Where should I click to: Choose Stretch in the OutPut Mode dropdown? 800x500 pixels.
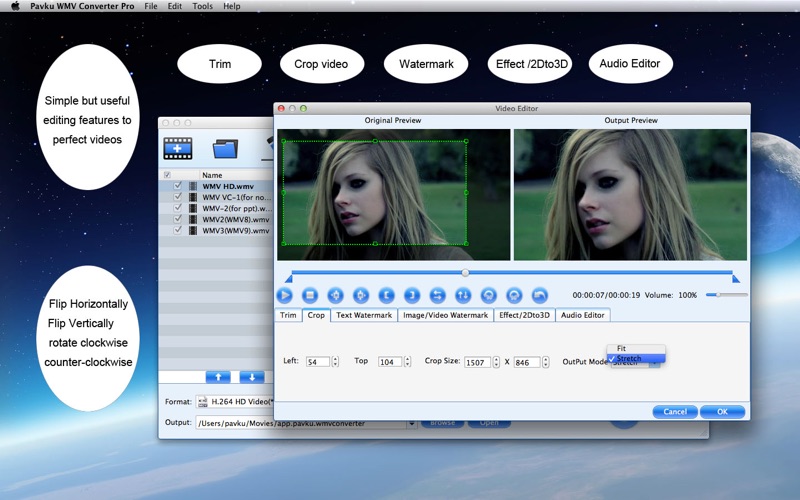(x=636, y=358)
